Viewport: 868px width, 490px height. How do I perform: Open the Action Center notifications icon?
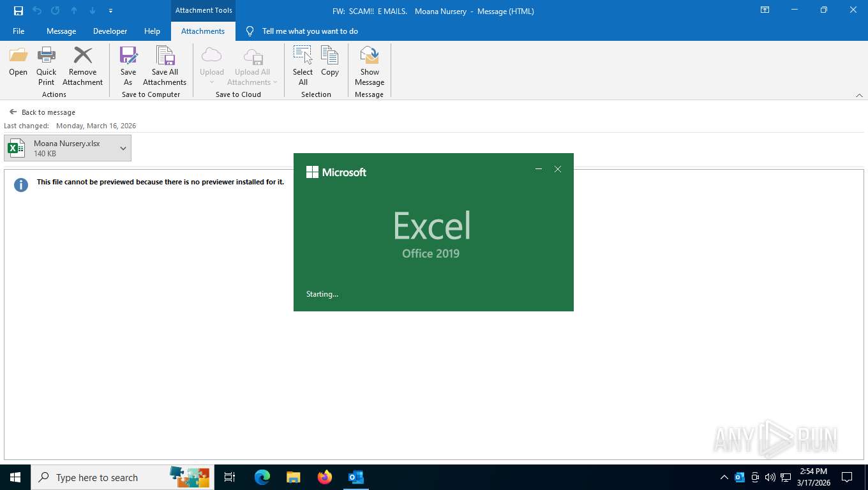pyautogui.click(x=847, y=477)
